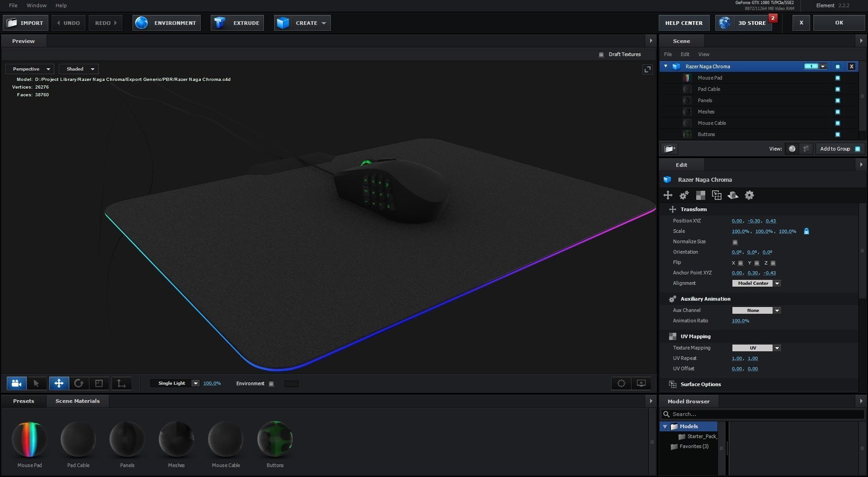Open the View menu in Scene panel
Viewport: 868px width, 477px height.
704,54
